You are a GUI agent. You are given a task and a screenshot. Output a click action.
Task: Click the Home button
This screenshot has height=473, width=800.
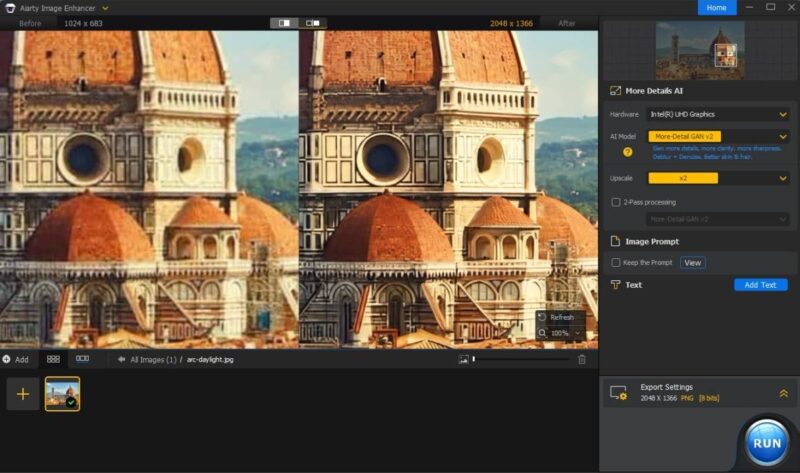point(716,8)
